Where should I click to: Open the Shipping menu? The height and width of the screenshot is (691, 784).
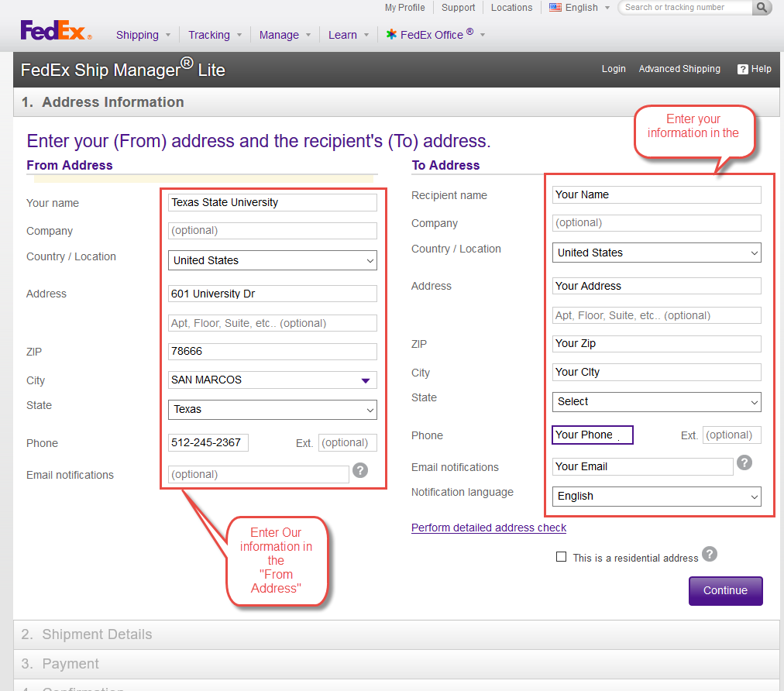tap(138, 35)
